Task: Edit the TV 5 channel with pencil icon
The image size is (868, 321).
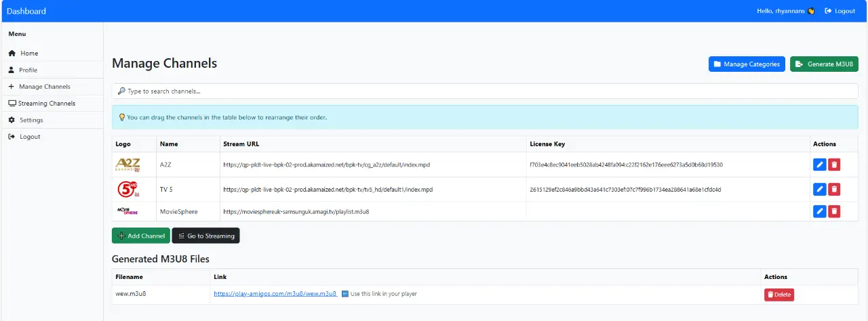Action: point(819,190)
